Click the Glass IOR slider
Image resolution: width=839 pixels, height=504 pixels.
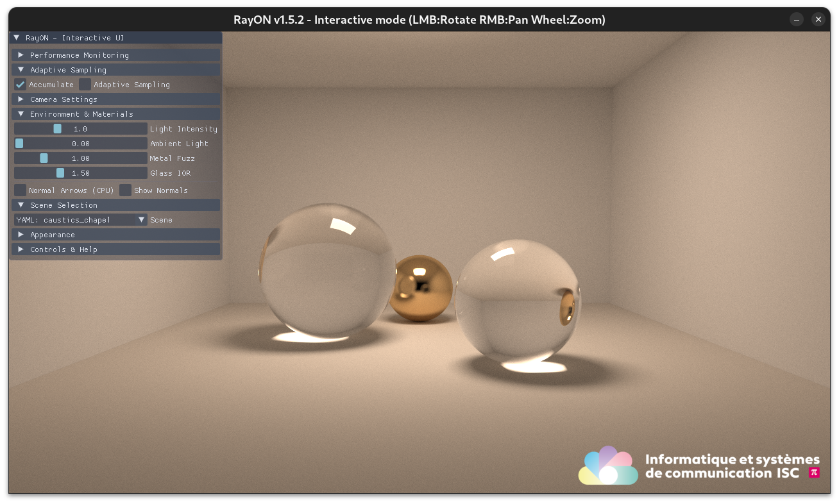click(x=81, y=173)
